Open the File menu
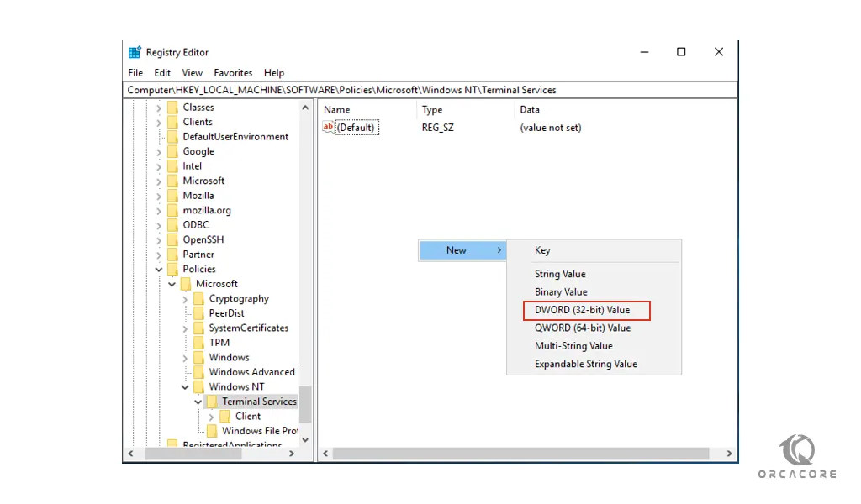Screen dimensions: 861x504 (135, 73)
